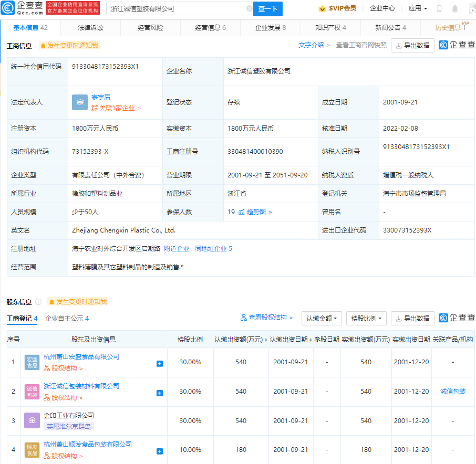Open 股权结构 under 杭州萧山宏盛食品有限公司

pos(63,368)
